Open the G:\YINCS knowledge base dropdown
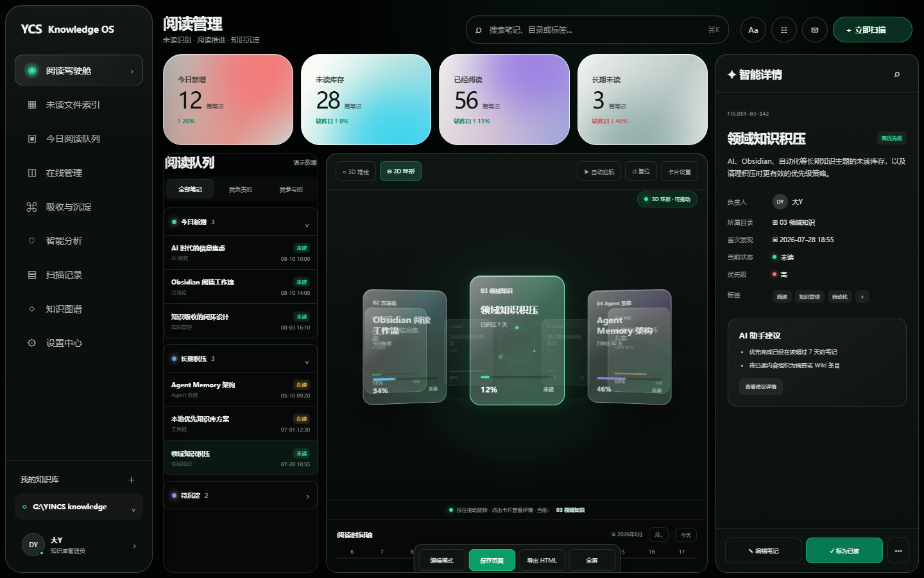The height and width of the screenshot is (578, 924). 79,507
